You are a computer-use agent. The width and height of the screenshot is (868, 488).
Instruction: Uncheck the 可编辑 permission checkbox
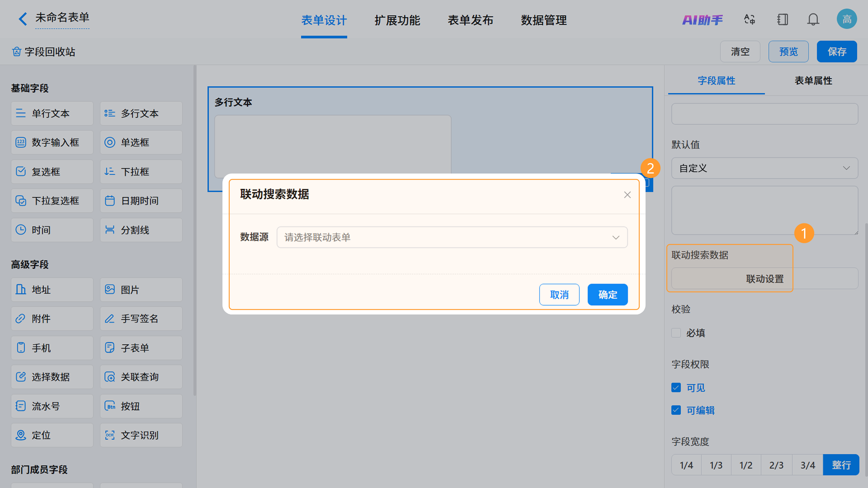coord(676,410)
